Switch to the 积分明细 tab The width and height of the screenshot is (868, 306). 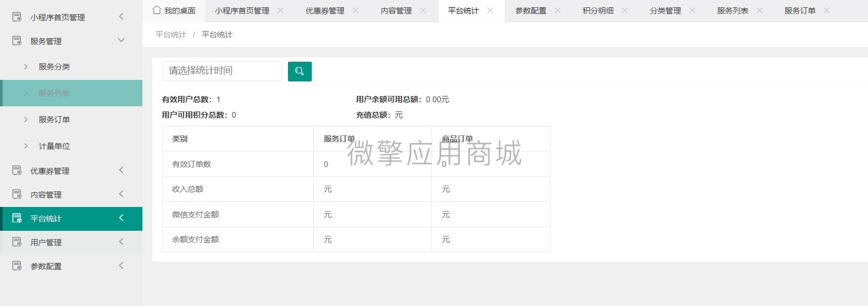click(x=598, y=11)
